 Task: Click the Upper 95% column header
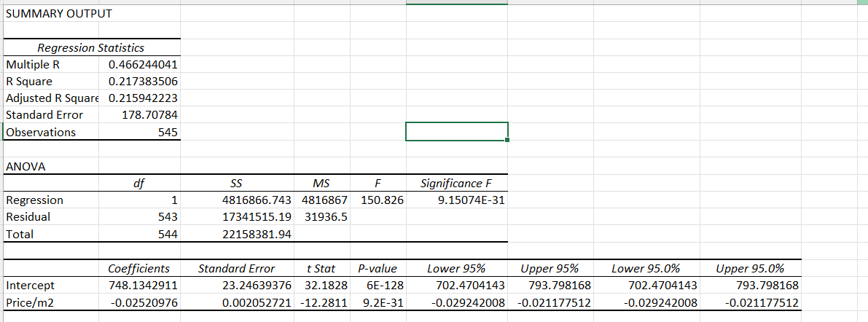click(x=550, y=269)
